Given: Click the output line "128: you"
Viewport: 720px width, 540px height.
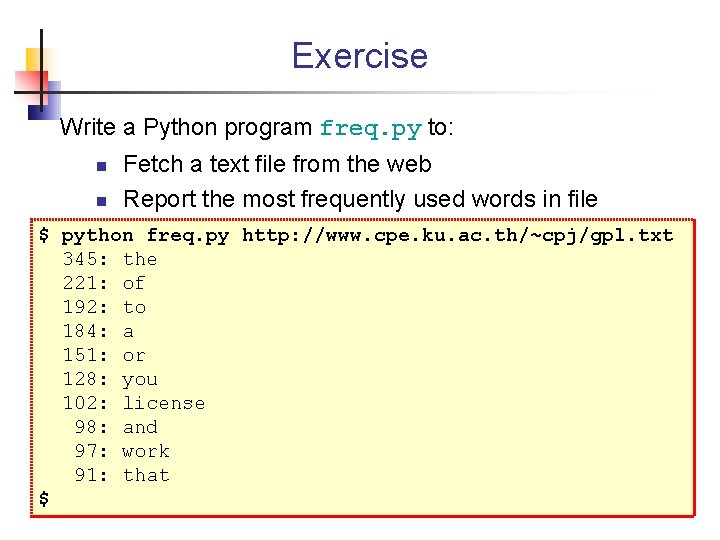Looking at the screenshot, I should click(110, 379).
